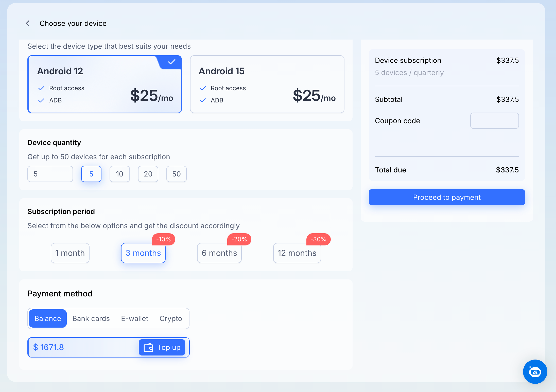556x392 pixels.
Task: Switch to the Balance payment tab
Action: (x=48, y=318)
